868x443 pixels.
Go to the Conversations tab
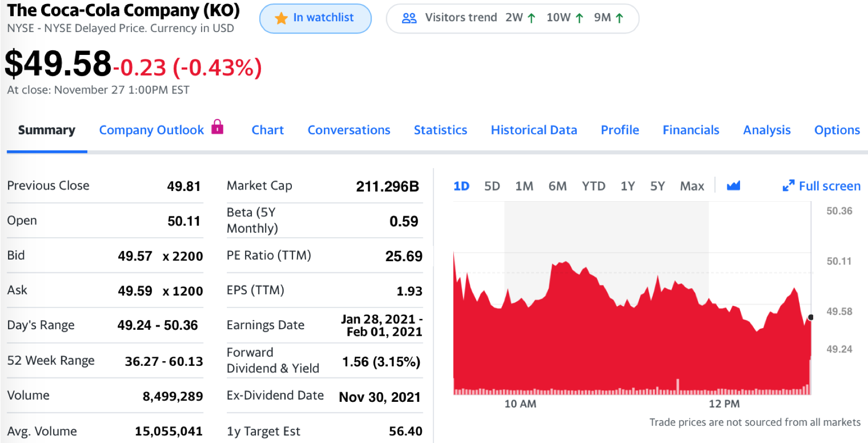coord(349,131)
